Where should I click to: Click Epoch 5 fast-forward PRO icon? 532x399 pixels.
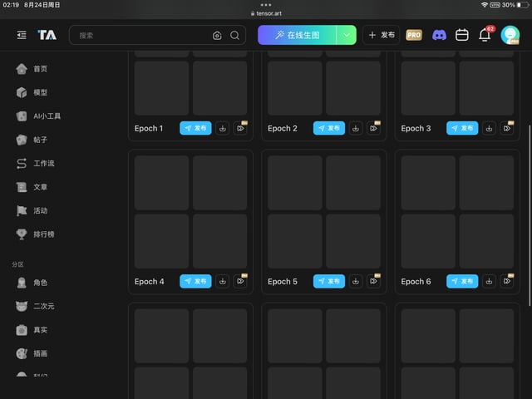[373, 281]
